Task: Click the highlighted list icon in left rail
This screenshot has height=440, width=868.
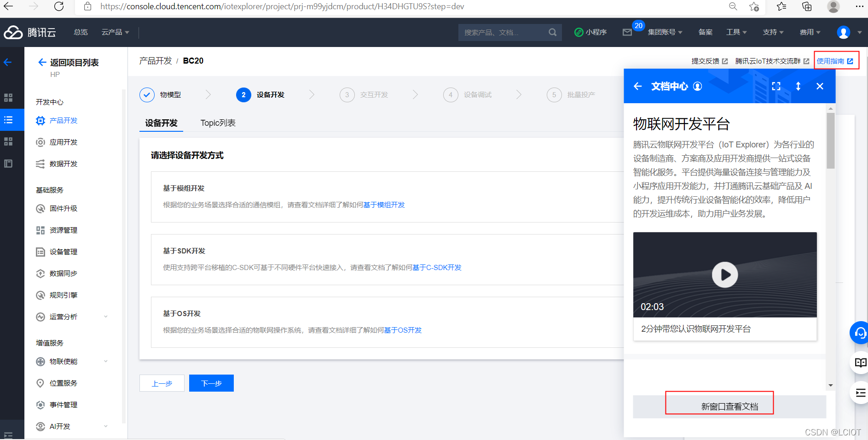Action: [8, 120]
